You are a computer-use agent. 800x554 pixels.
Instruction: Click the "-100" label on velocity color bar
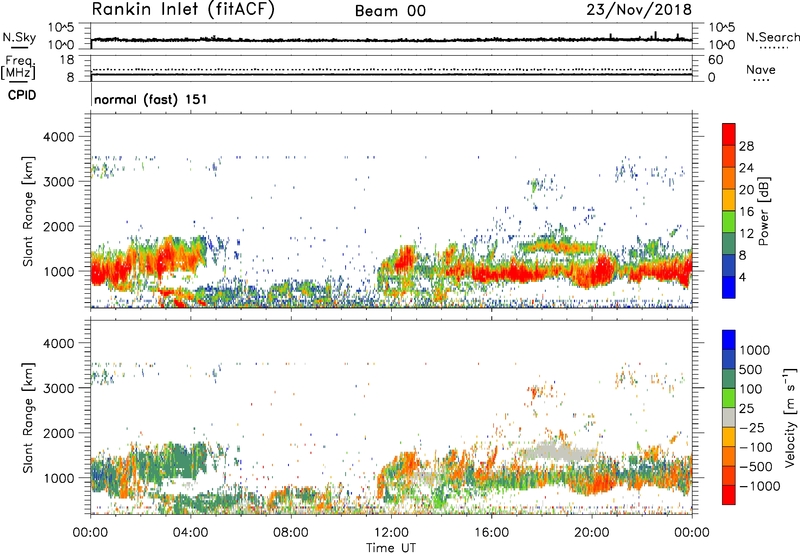756,447
